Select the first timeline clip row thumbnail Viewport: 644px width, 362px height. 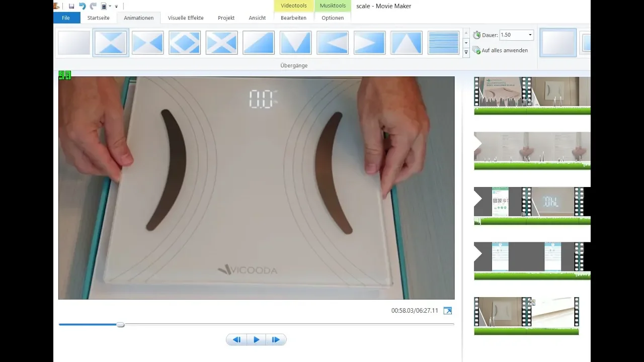coord(501,92)
